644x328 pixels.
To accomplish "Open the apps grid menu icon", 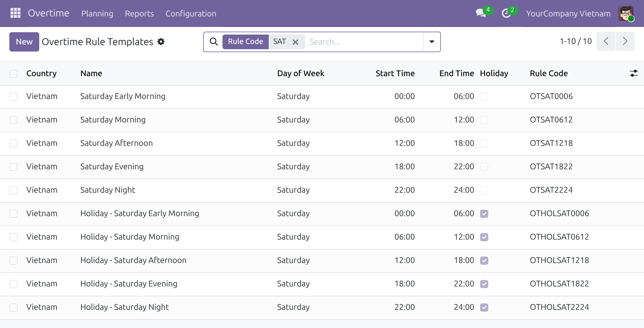I will pos(15,13).
